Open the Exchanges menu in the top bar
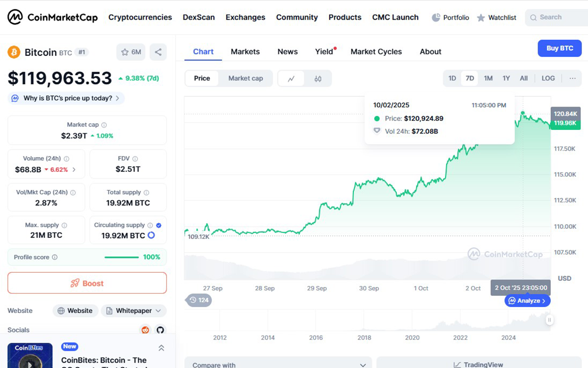588x368 pixels. coord(245,17)
